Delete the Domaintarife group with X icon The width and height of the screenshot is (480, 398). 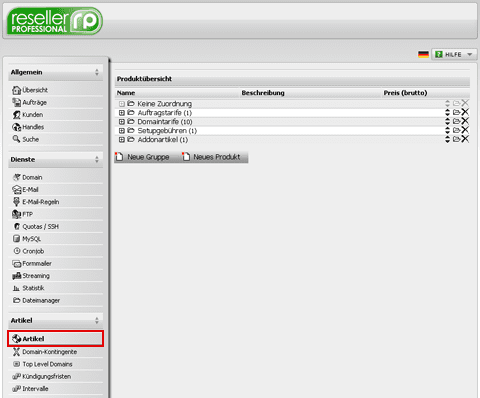[465, 121]
